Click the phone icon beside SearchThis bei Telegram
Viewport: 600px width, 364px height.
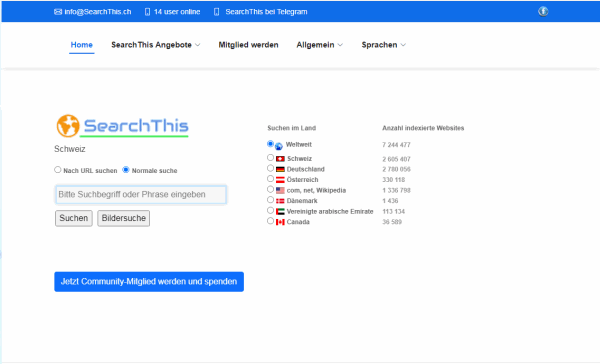click(x=217, y=12)
